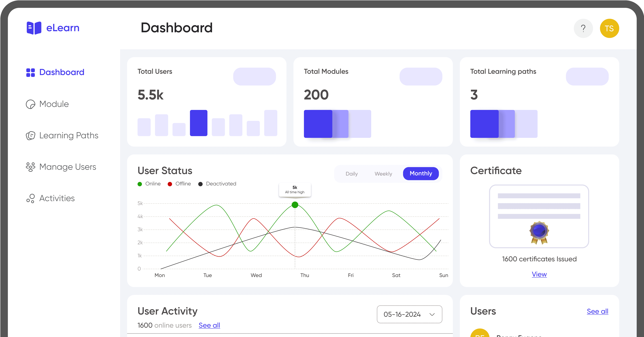This screenshot has width=644, height=337.
Task: Open Module in sidebar menu
Action: click(x=47, y=104)
